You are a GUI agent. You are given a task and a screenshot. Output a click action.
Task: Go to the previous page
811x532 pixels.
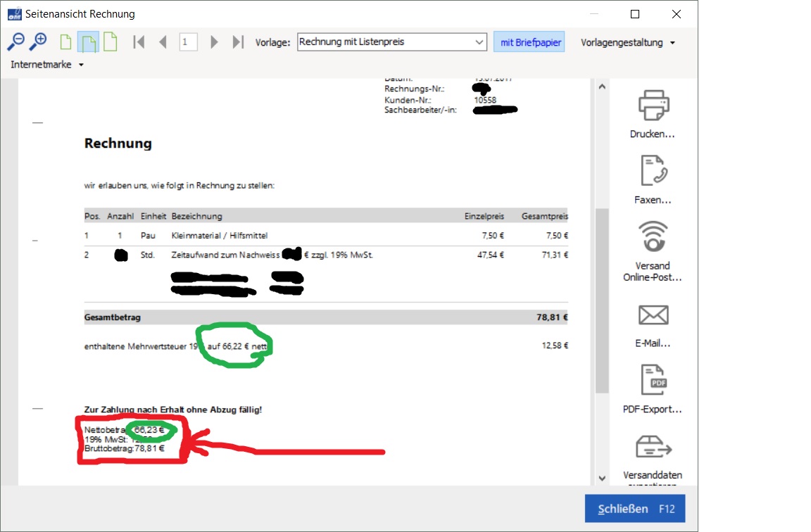(163, 42)
